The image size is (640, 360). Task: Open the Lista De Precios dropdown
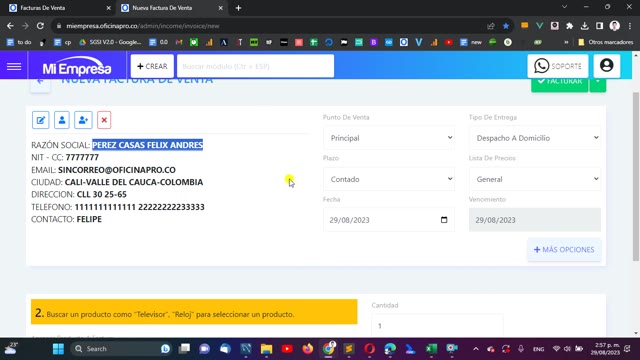coord(535,179)
